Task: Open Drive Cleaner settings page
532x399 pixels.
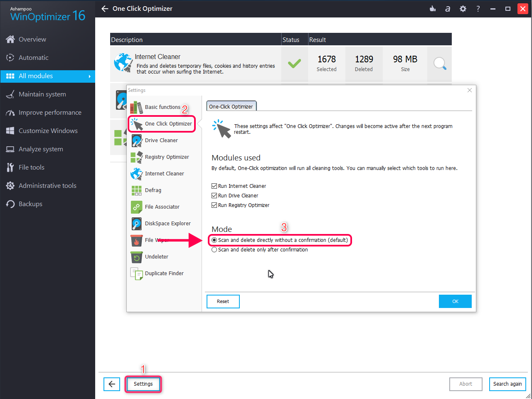Action: (161, 140)
